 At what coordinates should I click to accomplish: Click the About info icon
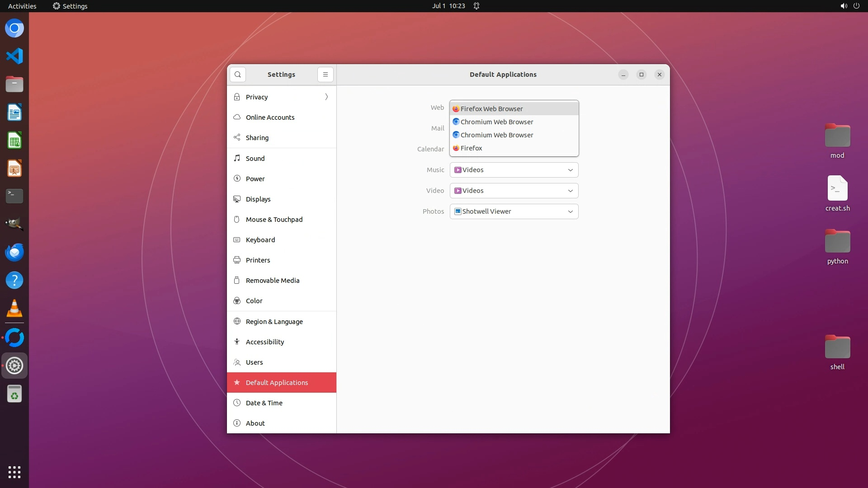point(237,423)
